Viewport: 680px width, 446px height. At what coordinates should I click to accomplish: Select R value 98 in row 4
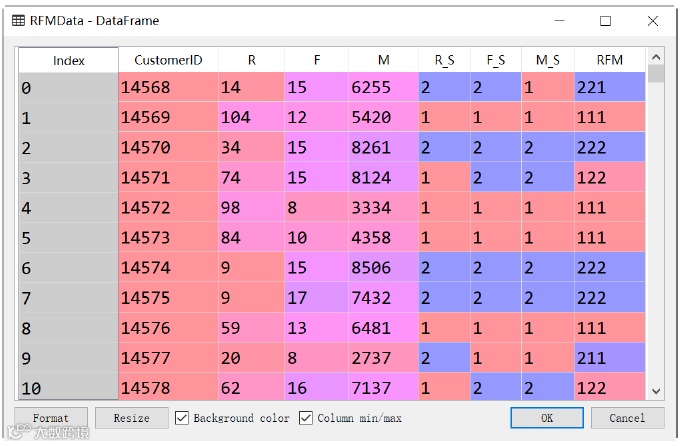tap(252, 208)
